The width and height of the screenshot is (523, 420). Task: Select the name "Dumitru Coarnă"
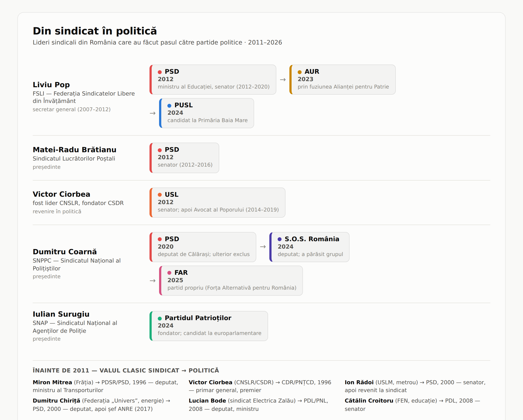pyautogui.click(x=65, y=252)
